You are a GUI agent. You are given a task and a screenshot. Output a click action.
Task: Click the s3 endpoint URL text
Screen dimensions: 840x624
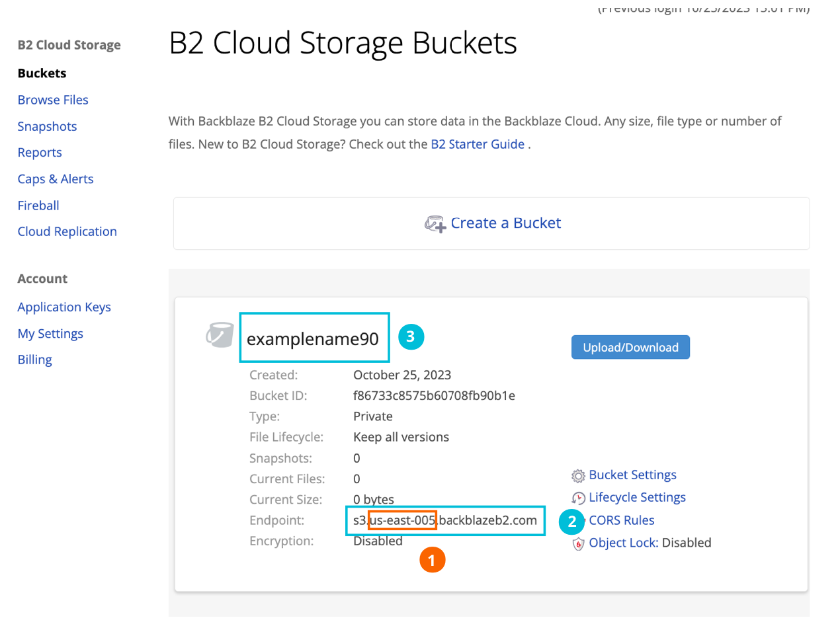[444, 521]
